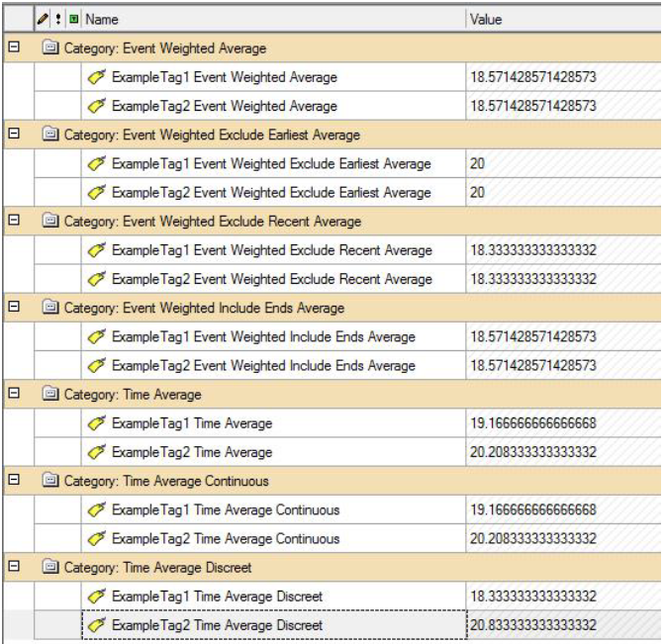The height and width of the screenshot is (644, 667).
Task: Click category icon for Time Average
Action: coord(50,394)
